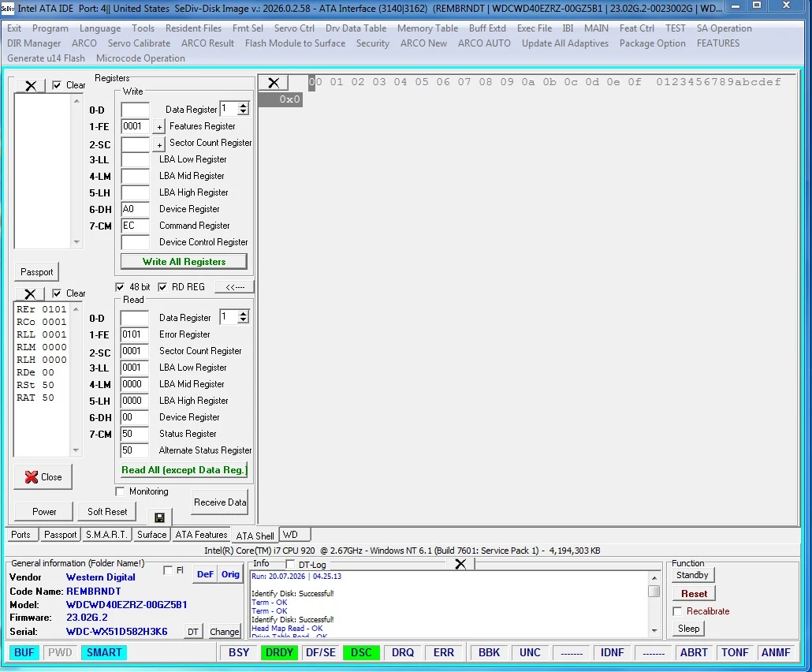Click the red X Close button
The height and width of the screenshot is (672, 812).
43,476
